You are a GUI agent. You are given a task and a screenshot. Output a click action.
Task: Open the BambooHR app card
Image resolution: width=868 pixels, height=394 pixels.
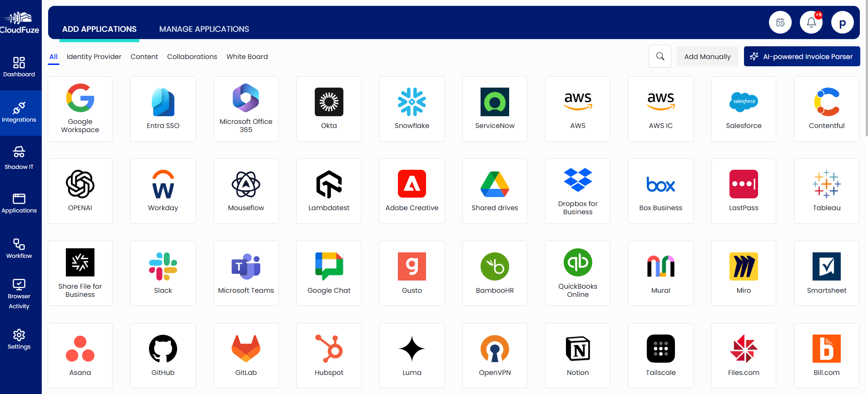(x=495, y=273)
